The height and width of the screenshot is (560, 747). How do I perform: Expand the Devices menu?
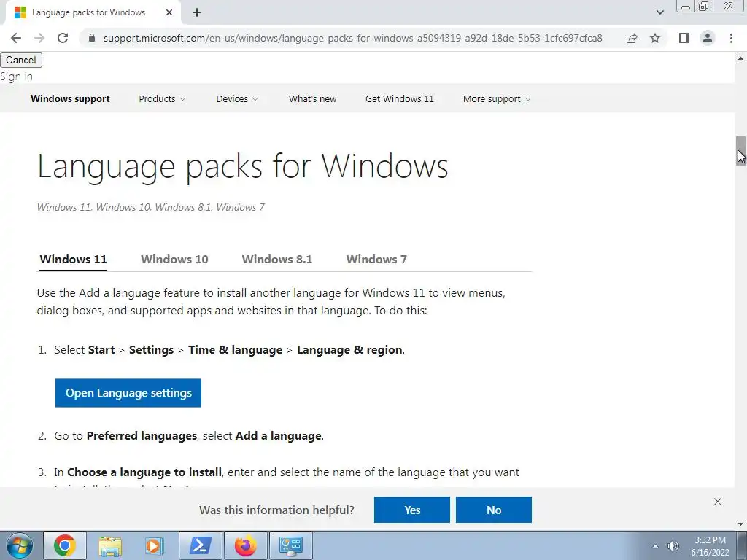(x=237, y=98)
